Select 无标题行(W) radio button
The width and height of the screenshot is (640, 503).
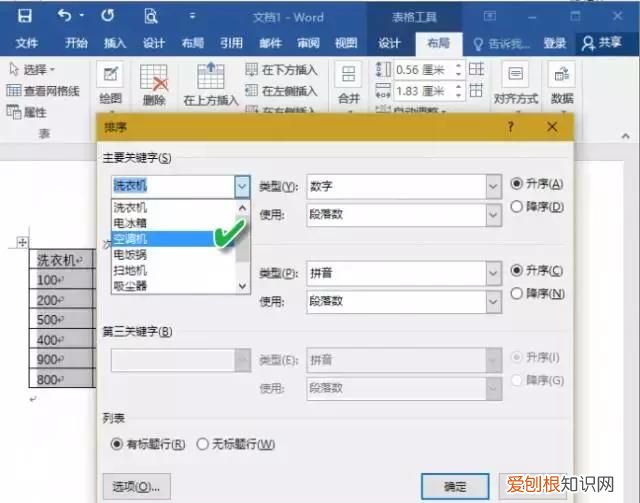(x=202, y=444)
